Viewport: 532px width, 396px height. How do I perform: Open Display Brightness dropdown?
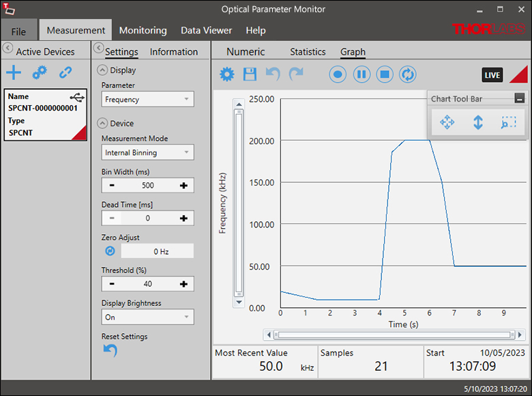tap(147, 317)
